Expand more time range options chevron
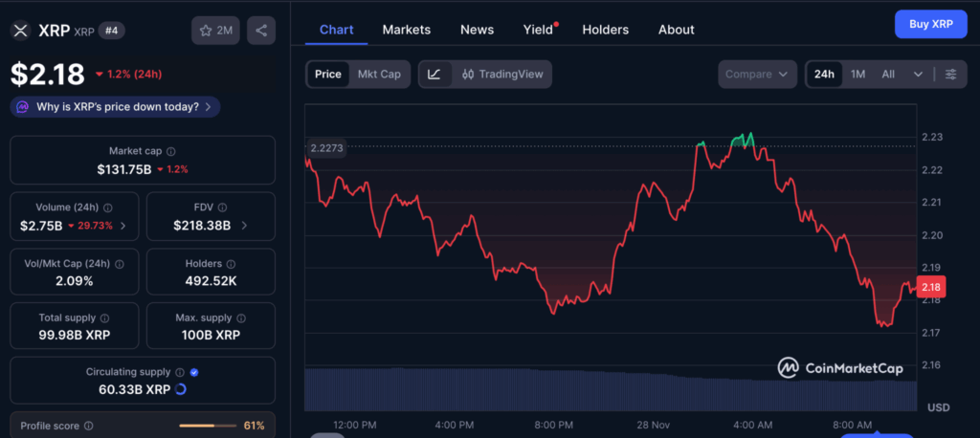 coord(919,75)
